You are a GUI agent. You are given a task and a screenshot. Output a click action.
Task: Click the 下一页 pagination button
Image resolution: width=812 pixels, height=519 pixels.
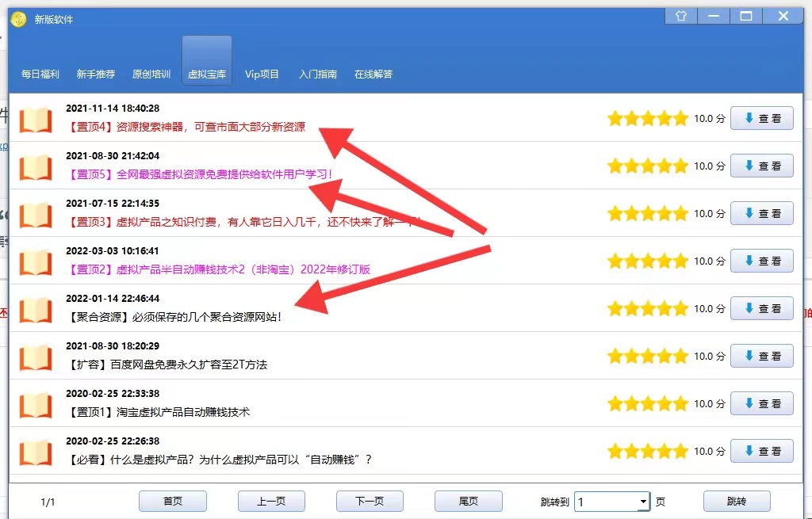pos(370,502)
